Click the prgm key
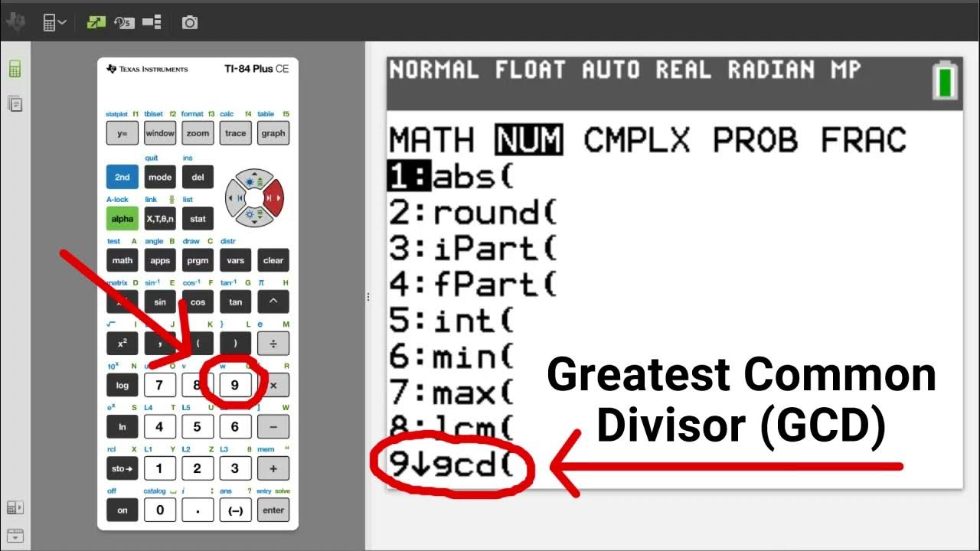The image size is (980, 551). point(198,260)
